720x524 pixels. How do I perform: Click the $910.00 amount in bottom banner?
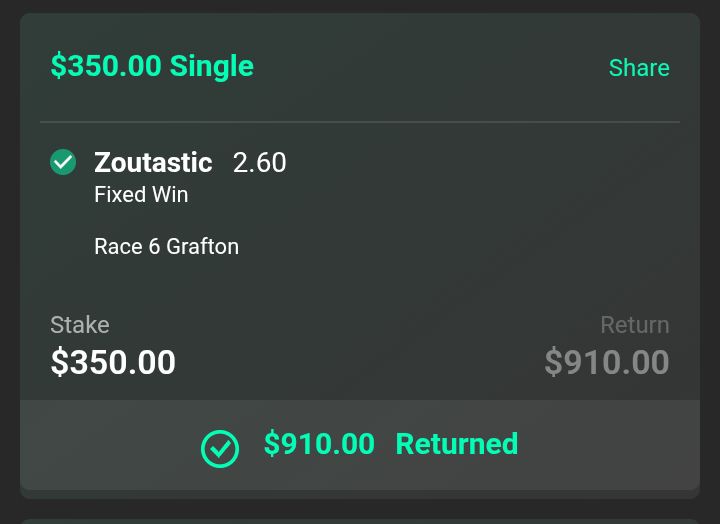[x=319, y=444]
